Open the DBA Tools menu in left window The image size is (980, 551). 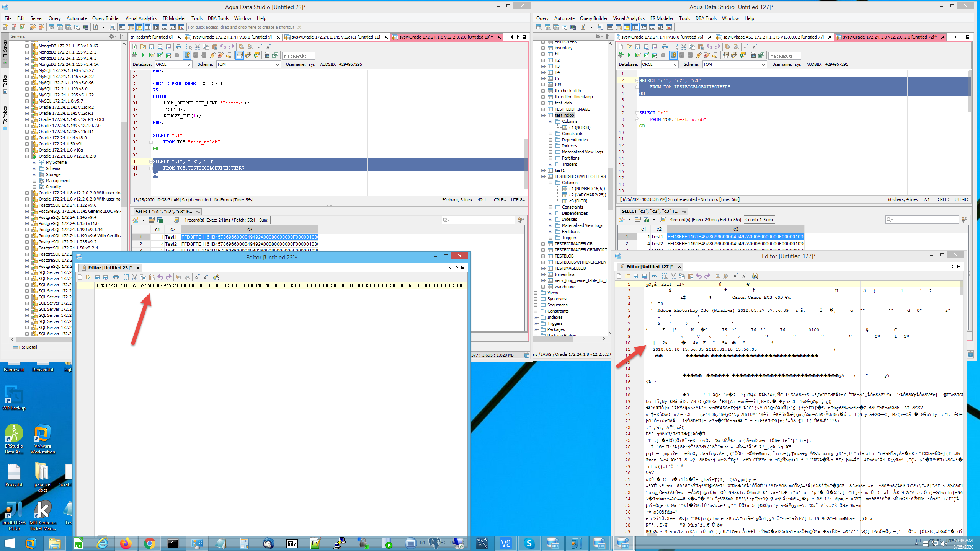(x=218, y=18)
